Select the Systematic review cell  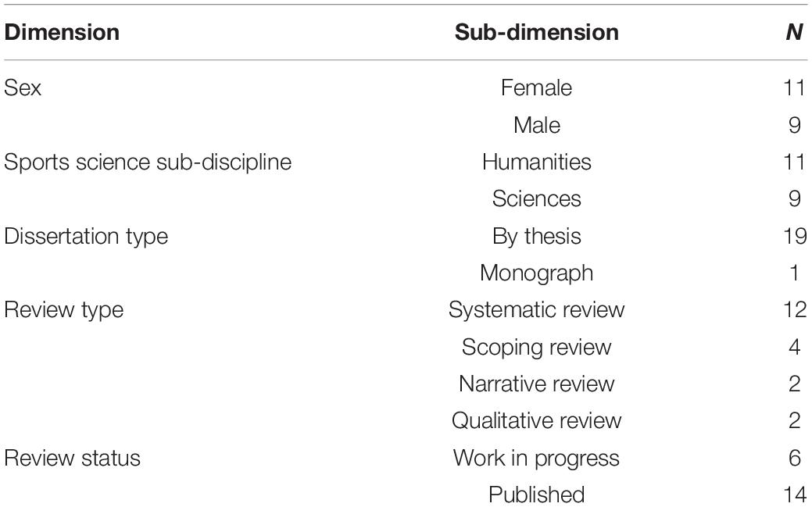pyautogui.click(x=536, y=309)
